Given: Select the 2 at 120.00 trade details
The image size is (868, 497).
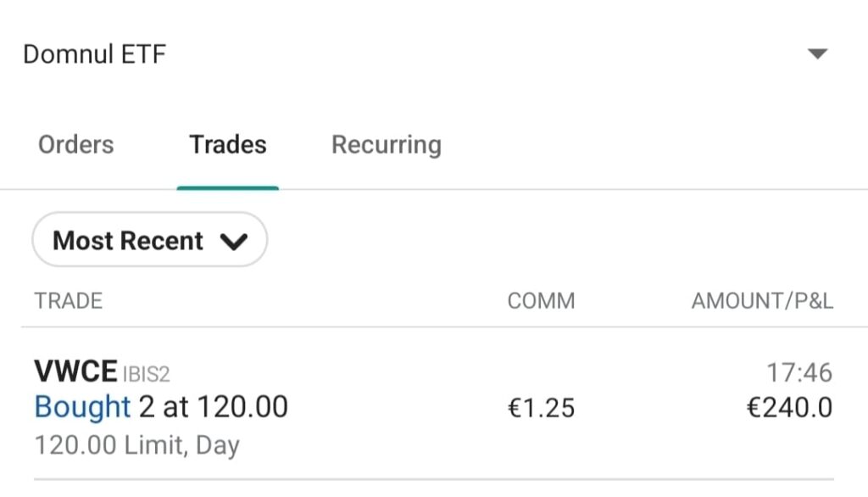Looking at the screenshot, I should click(x=213, y=407).
